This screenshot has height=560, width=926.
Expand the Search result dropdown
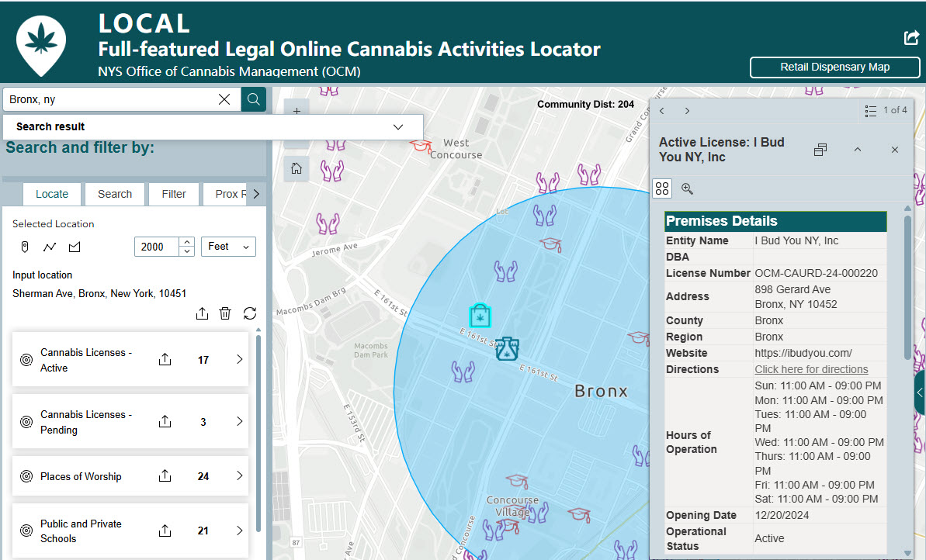coord(398,127)
